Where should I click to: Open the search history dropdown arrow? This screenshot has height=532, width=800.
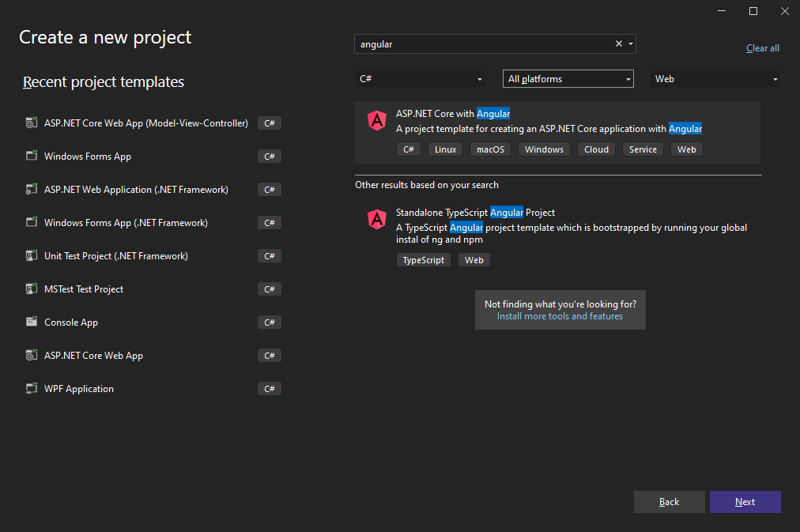[631, 43]
